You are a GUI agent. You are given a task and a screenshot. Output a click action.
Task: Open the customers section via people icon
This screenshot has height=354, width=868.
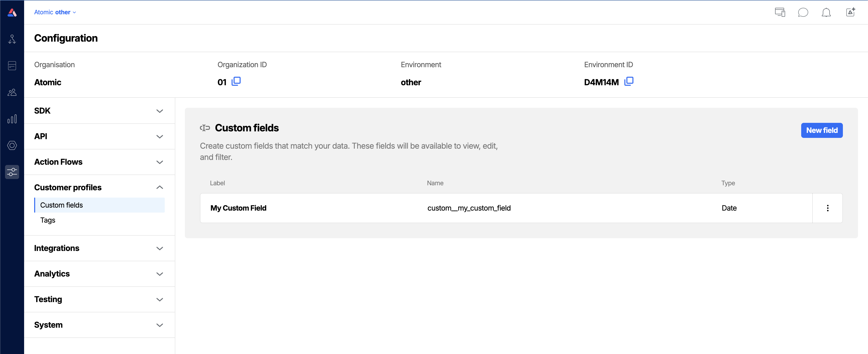pyautogui.click(x=12, y=92)
